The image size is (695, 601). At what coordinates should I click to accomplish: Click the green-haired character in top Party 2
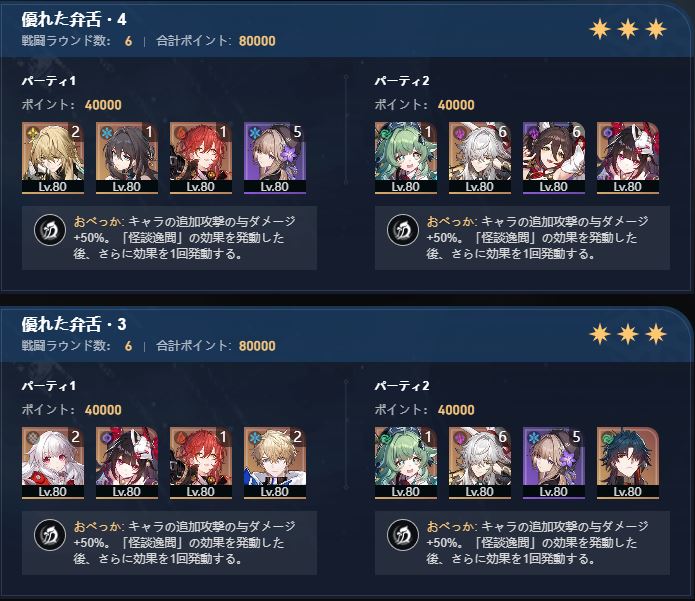[x=406, y=158]
